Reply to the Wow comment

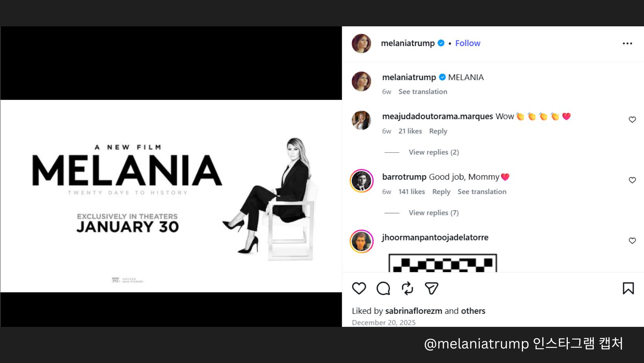438,131
